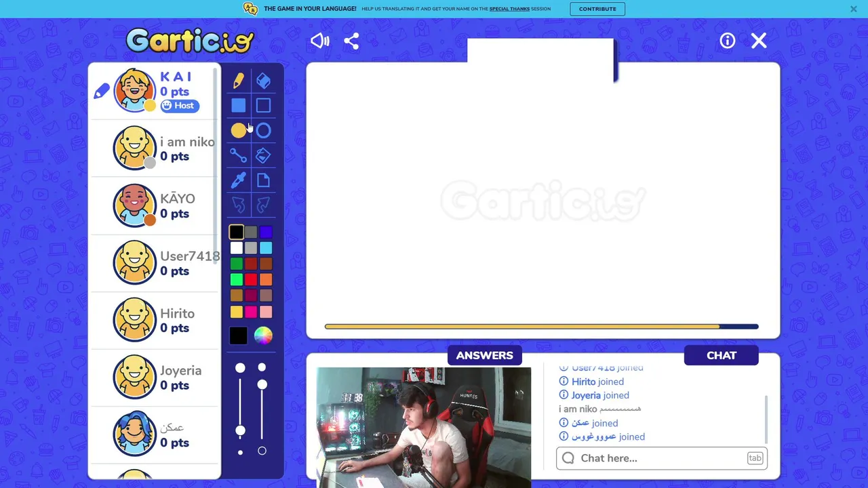Image resolution: width=868 pixels, height=488 pixels.
Task: Select player User7418
Action: 153,263
